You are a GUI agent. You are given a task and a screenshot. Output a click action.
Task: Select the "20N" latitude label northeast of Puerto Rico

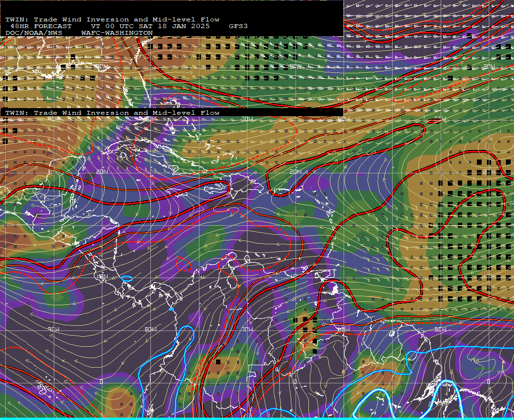296,171
